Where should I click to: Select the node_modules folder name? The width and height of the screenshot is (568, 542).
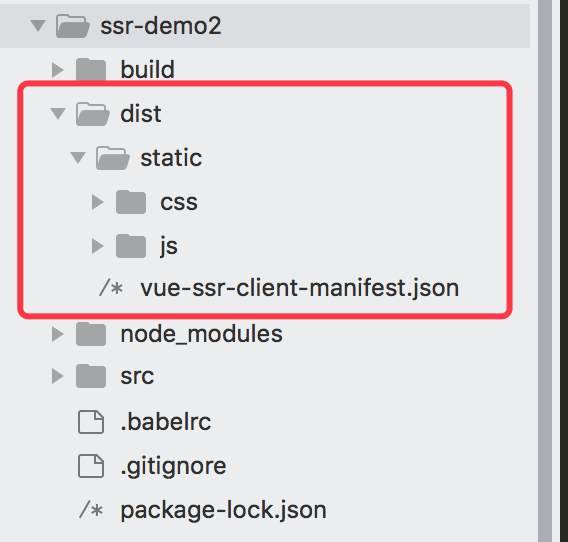pyautogui.click(x=201, y=334)
